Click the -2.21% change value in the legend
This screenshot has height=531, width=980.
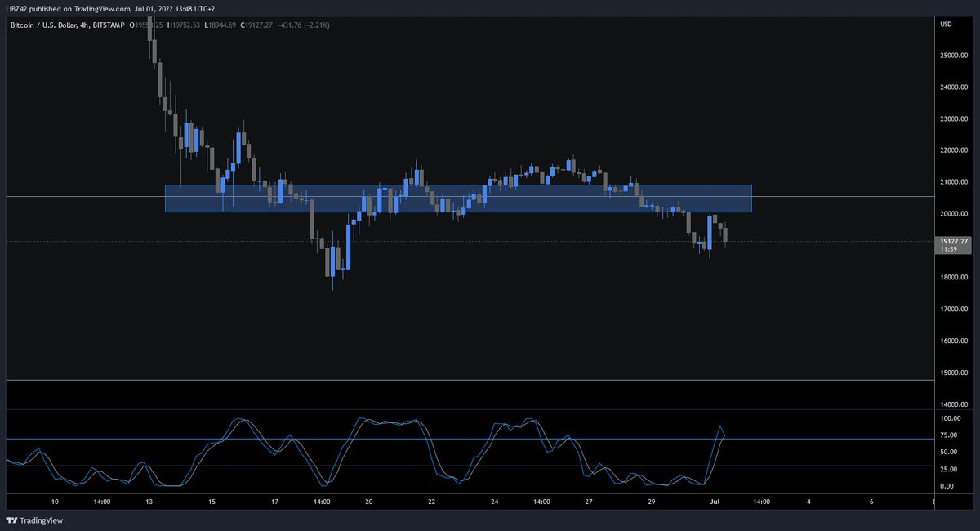(318, 25)
